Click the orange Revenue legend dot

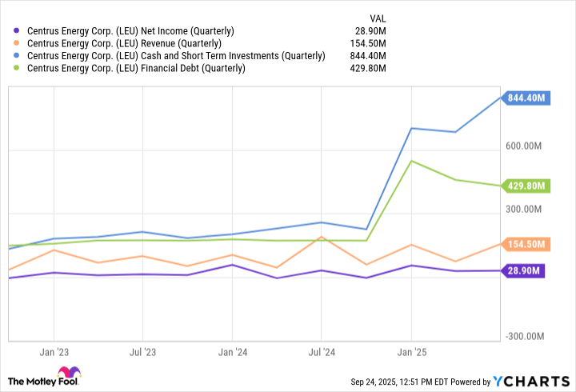click(x=18, y=43)
